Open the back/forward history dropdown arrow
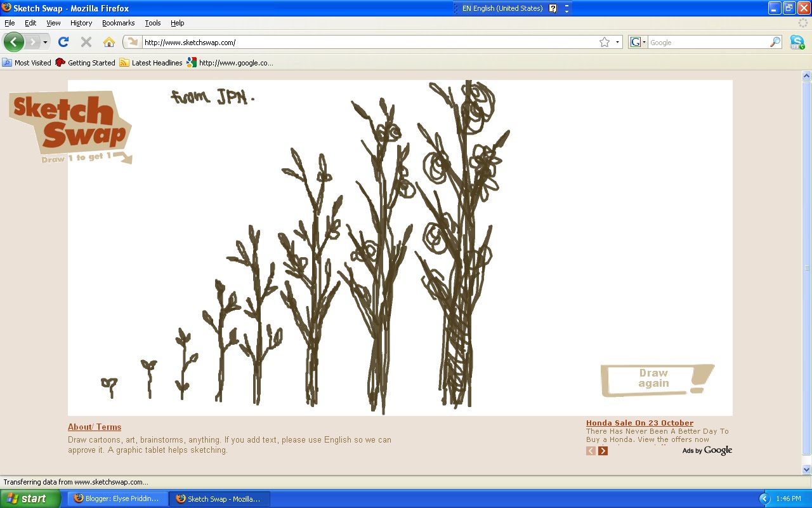Image resolution: width=812 pixels, height=508 pixels. pos(45,43)
